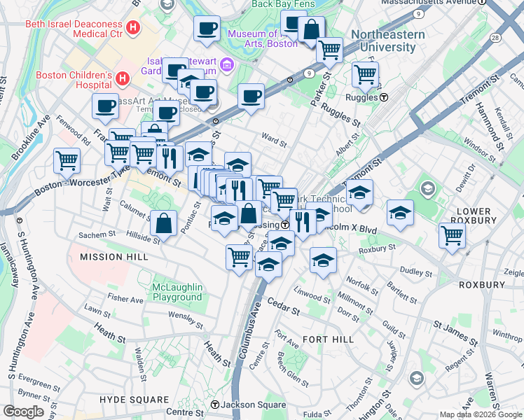
Task: Open the restaurant fork-knife marker on Tremont St
Action: (x=170, y=159)
